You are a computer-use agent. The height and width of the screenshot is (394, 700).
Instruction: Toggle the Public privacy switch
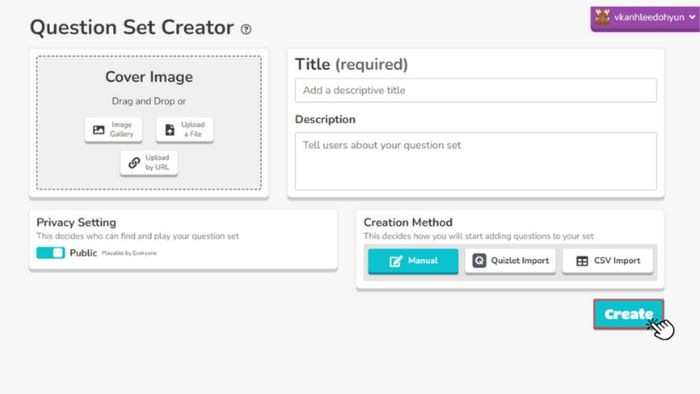pos(50,253)
